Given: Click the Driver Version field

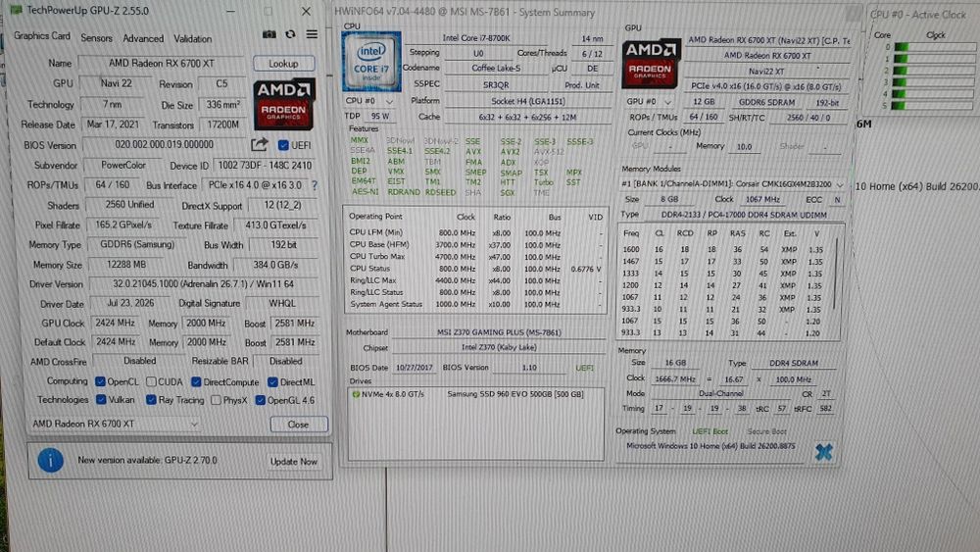Looking at the screenshot, I should 203,283.
